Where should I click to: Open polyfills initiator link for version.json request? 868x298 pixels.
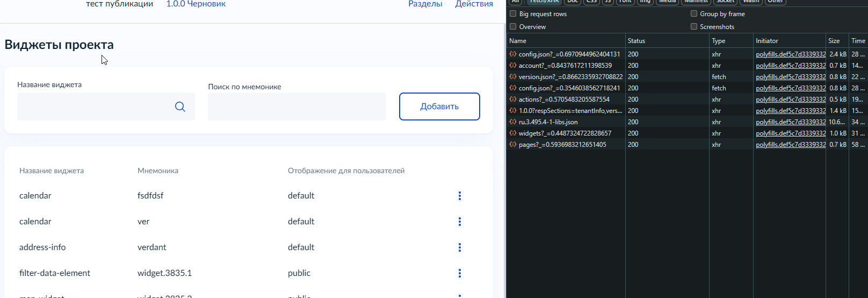tap(791, 77)
